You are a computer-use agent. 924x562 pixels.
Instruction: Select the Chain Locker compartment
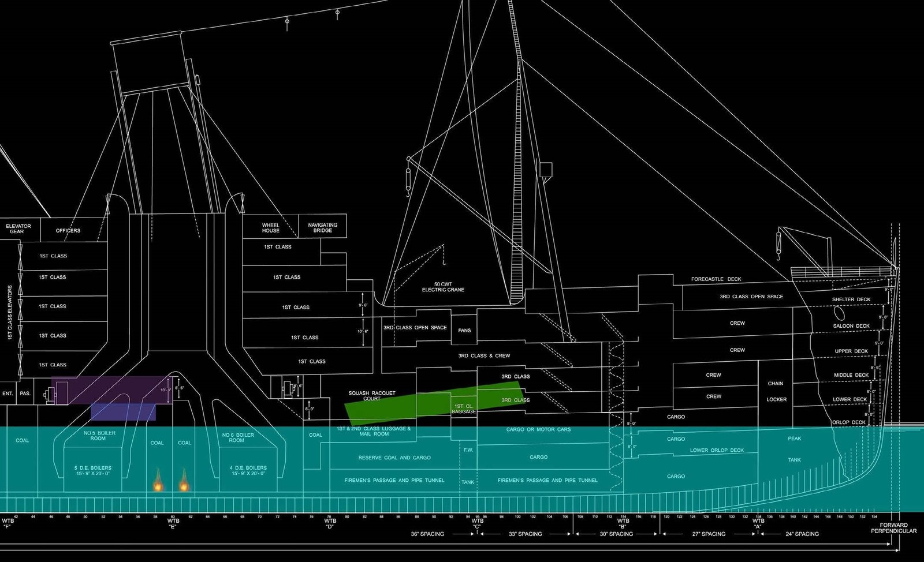tap(776, 391)
